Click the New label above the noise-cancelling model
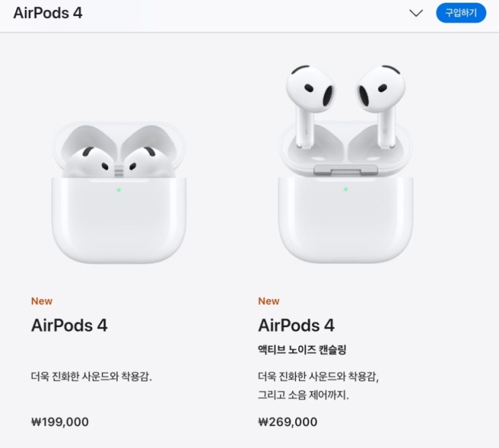 (269, 301)
